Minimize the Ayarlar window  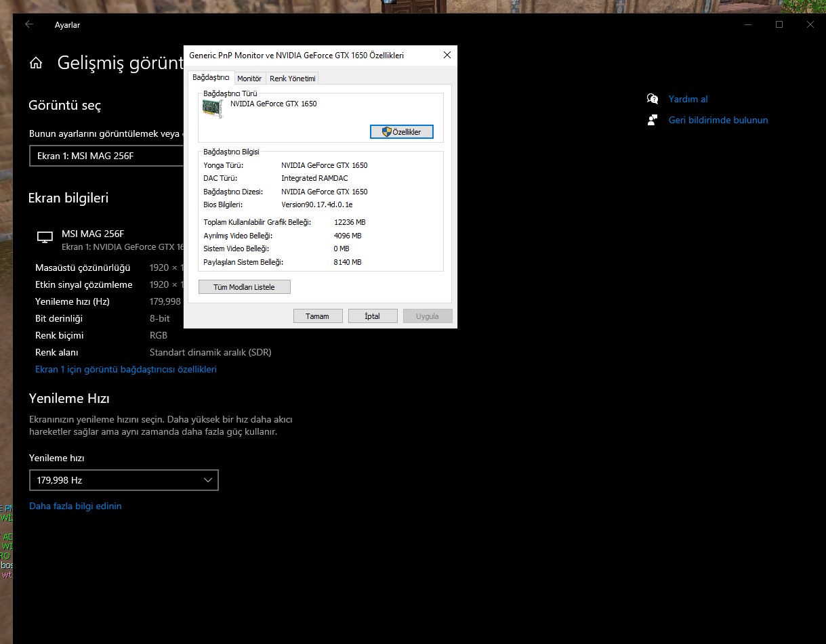[x=748, y=24]
